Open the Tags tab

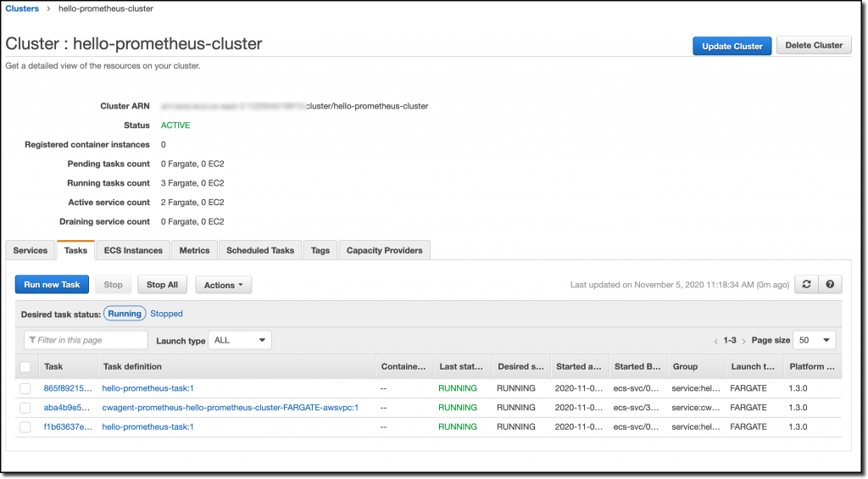point(320,250)
